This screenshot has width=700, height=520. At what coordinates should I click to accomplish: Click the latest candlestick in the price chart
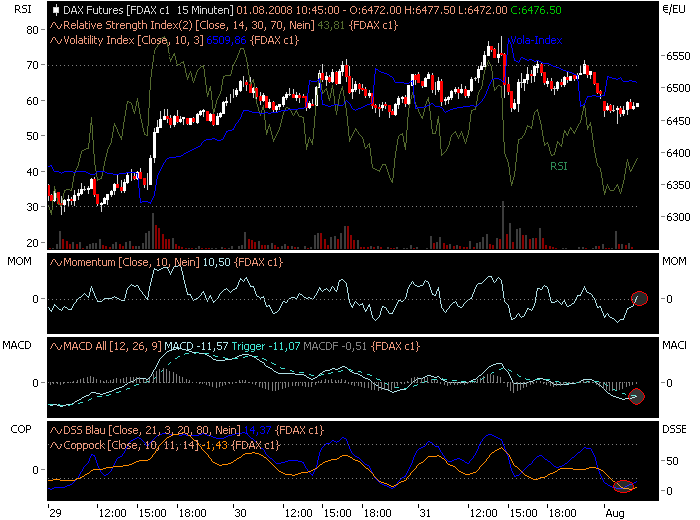pos(637,105)
